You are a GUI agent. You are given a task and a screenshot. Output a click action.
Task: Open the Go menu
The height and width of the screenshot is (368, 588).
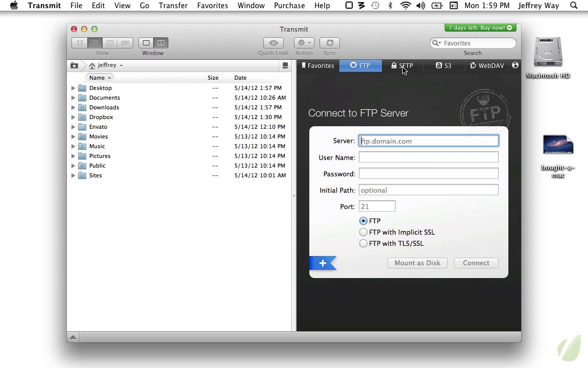pos(144,5)
